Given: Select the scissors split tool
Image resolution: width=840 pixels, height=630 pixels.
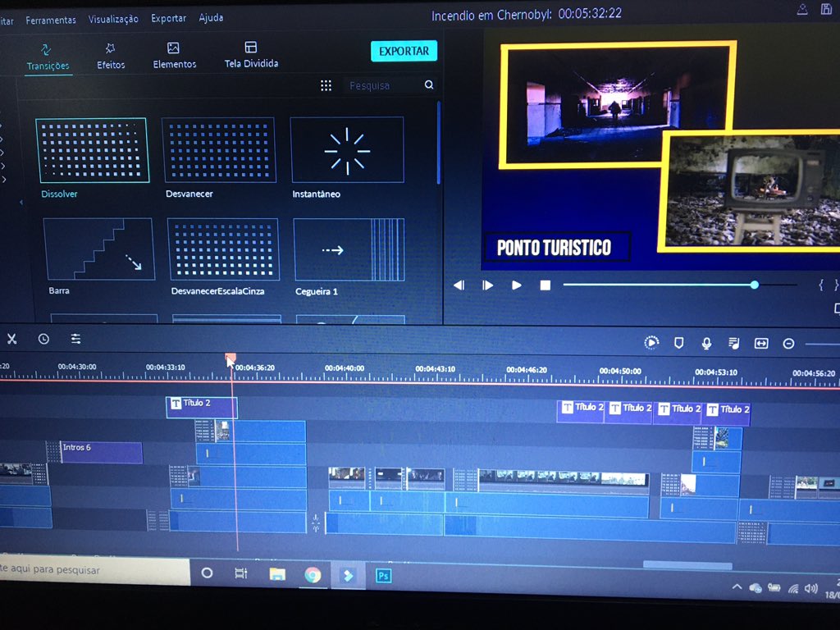Looking at the screenshot, I should point(11,339).
